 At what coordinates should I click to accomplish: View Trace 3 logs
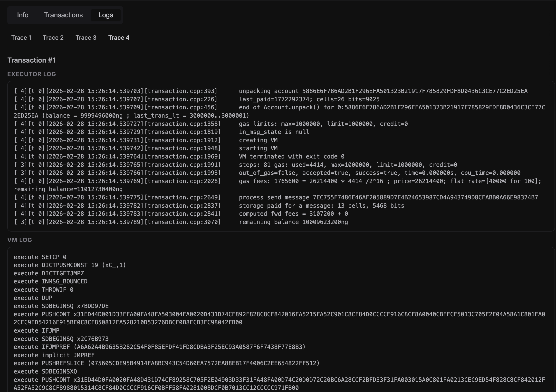pyautogui.click(x=86, y=37)
